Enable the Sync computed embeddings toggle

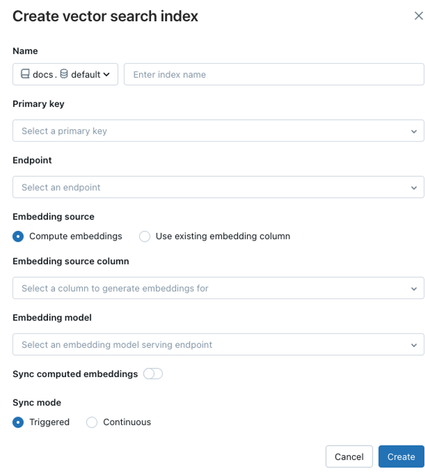coord(153,374)
